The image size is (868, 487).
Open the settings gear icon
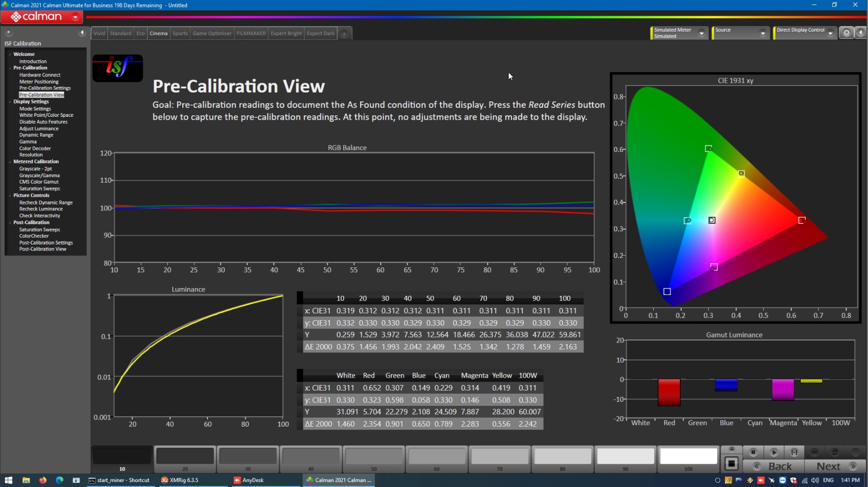pos(846,33)
